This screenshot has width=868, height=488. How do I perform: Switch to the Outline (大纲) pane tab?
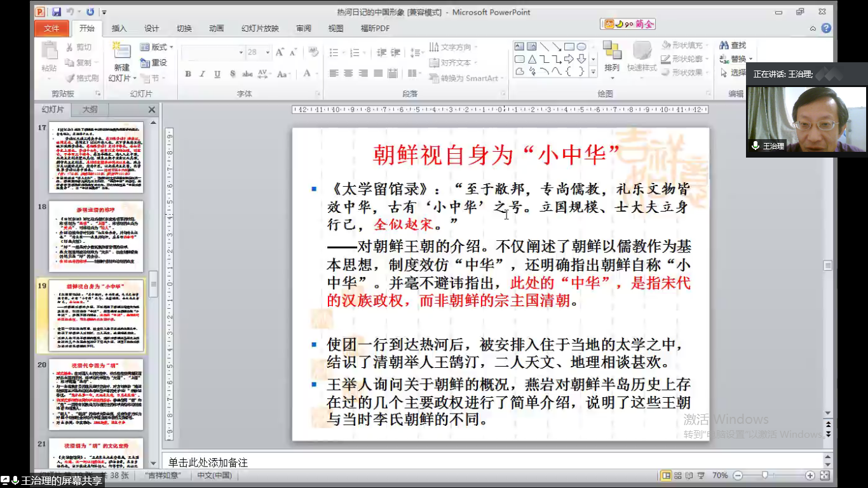[x=90, y=109]
